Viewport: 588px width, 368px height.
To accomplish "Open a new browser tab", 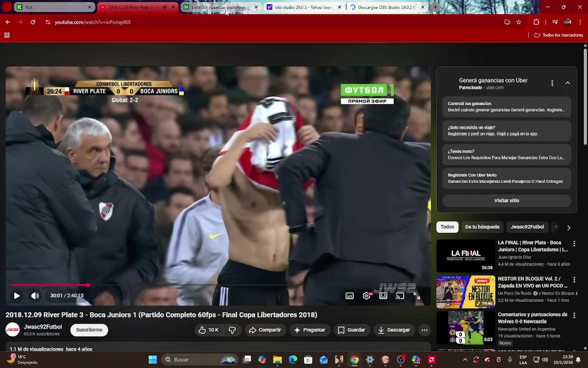I will pyautogui.click(x=435, y=7).
